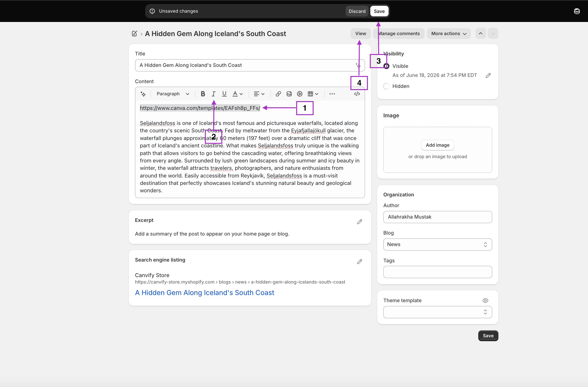The width and height of the screenshot is (588, 387).
Task: Open the insert table dropdown
Action: [x=313, y=94]
